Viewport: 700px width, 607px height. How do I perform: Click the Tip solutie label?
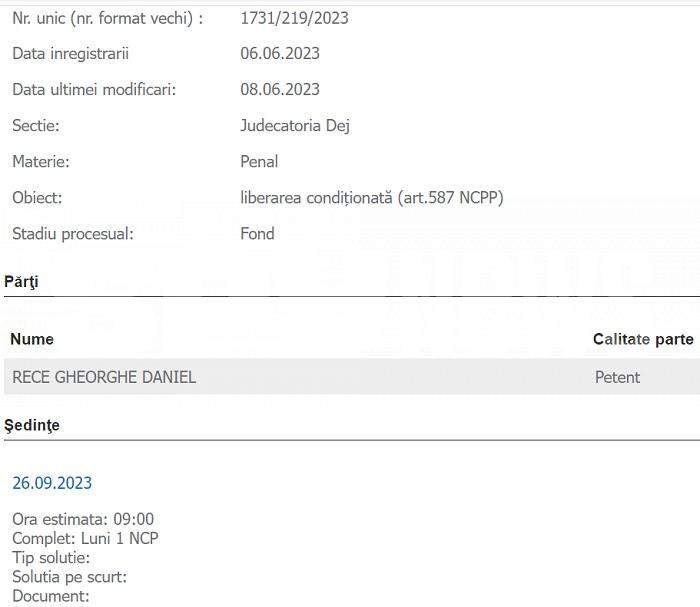pos(51,558)
